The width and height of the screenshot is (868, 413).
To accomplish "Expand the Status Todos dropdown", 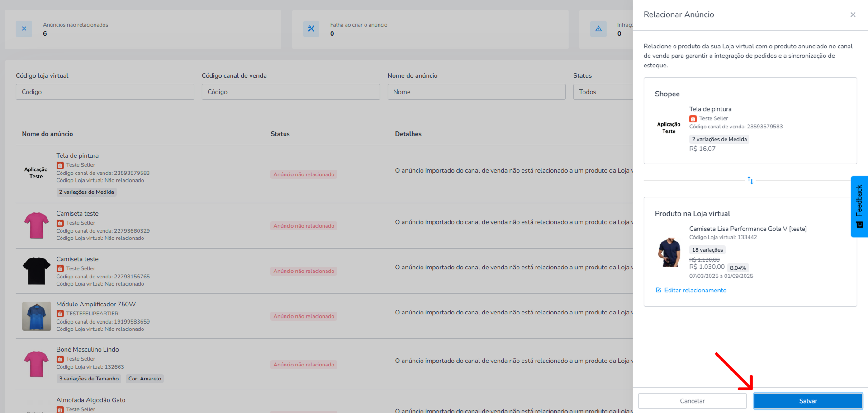I will [603, 92].
